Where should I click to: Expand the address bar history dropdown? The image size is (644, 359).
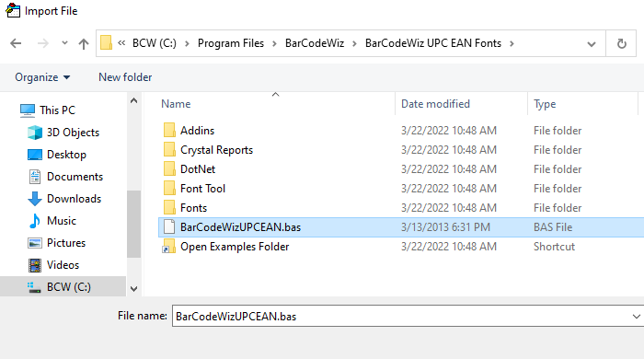[591, 43]
